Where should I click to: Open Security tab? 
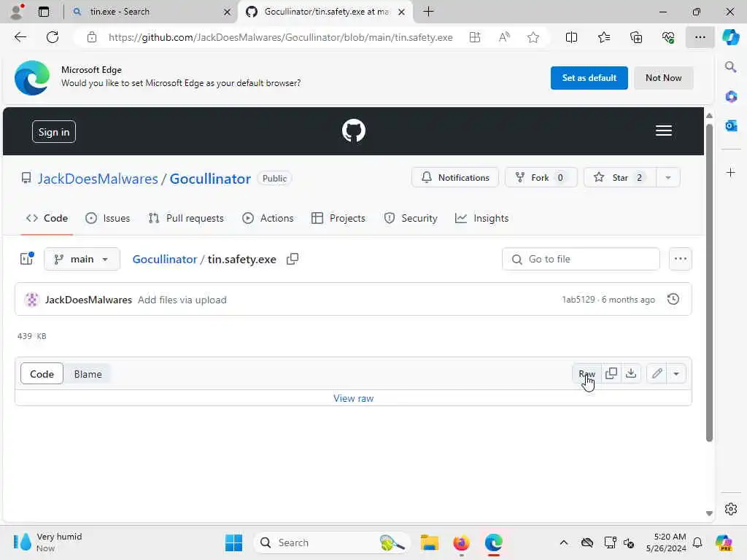(411, 218)
